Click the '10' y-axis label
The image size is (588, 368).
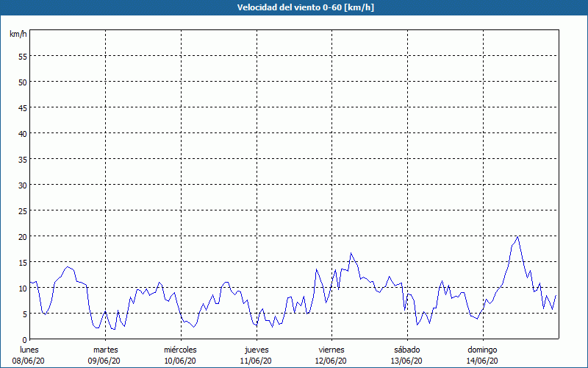pos(23,289)
